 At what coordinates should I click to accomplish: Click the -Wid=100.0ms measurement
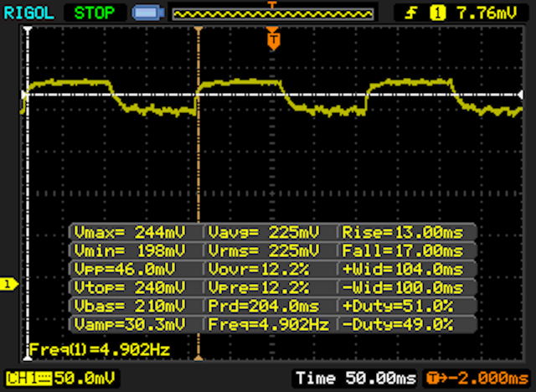click(403, 288)
